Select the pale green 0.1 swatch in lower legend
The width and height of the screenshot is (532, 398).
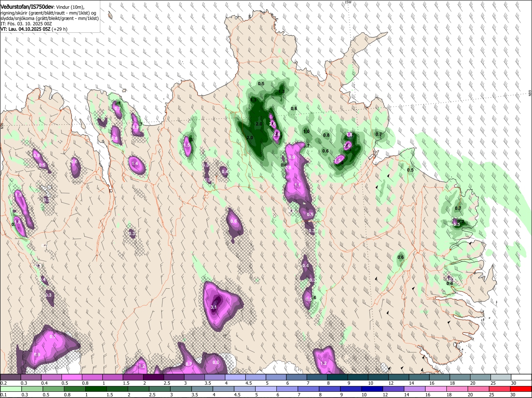(11, 389)
